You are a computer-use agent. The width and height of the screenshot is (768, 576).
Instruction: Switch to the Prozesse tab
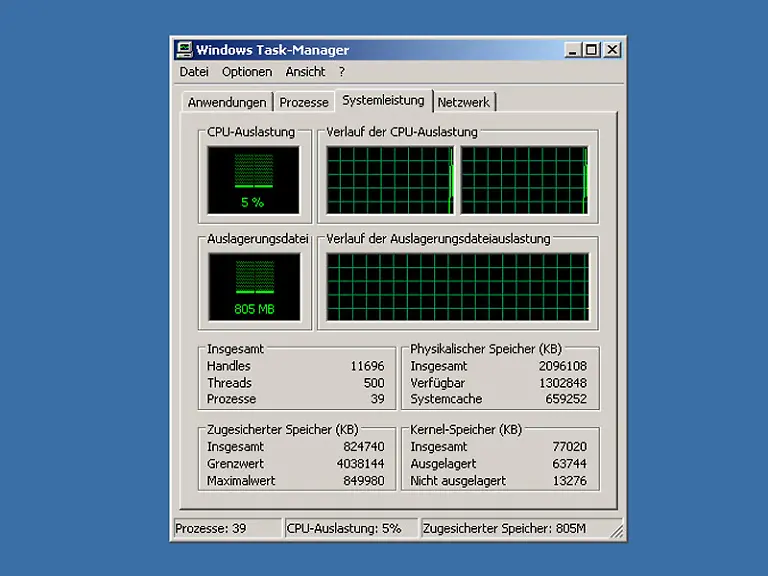(x=304, y=103)
